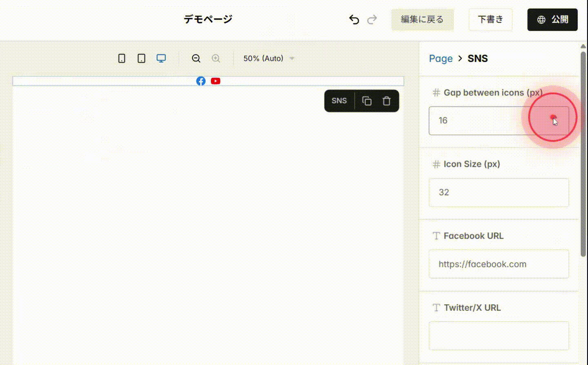Save as draft using 下書き
The height and width of the screenshot is (365, 588).
click(490, 19)
